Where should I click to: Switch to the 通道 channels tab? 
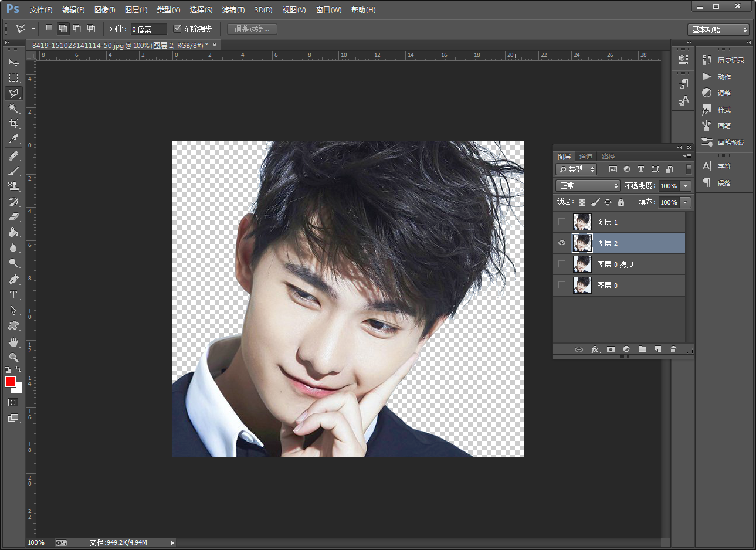pos(586,157)
